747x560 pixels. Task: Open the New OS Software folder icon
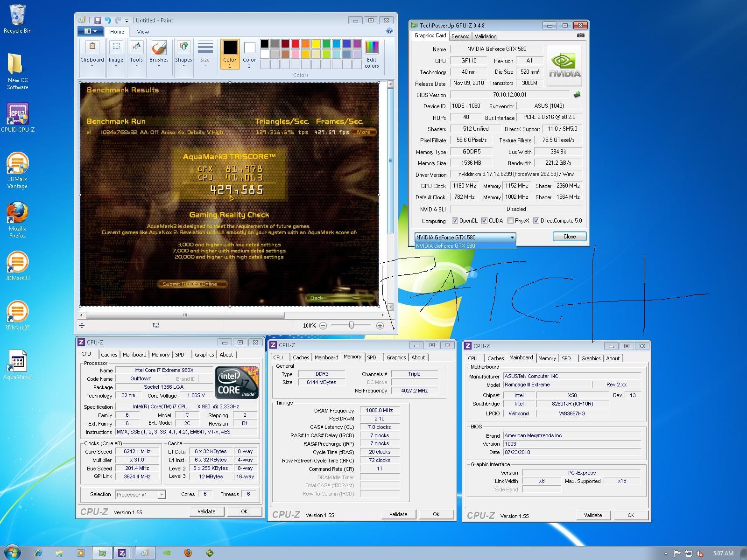point(17,71)
